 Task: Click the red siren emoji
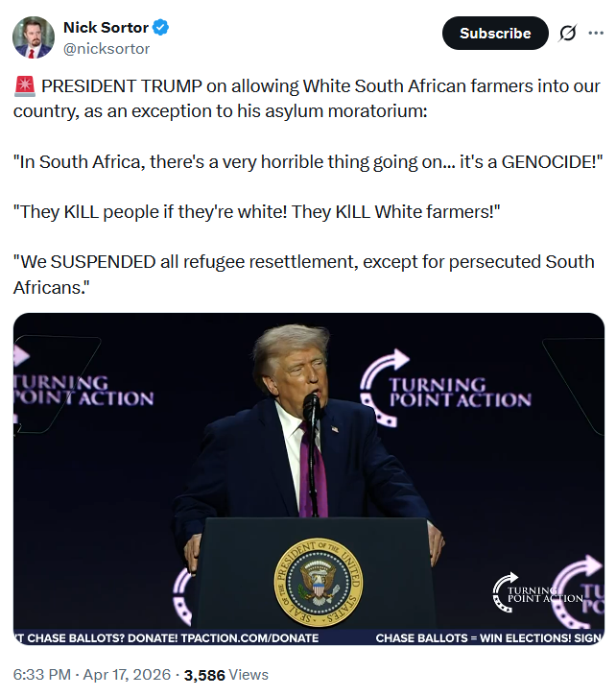tap(24, 86)
